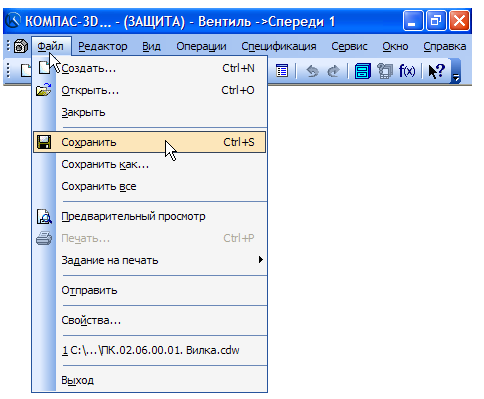The image size is (484, 399).
Task: Open the variables f(x) tool
Action: click(407, 71)
